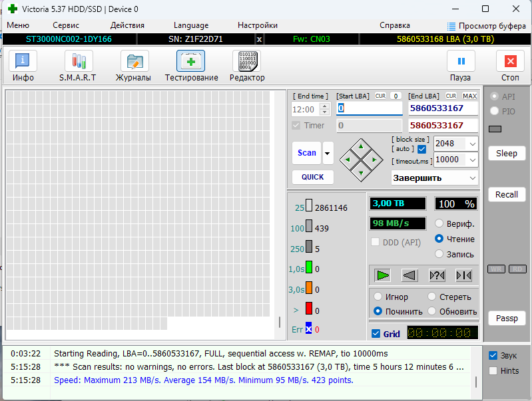
Task: Click the red slow block indicator
Action: point(309,308)
